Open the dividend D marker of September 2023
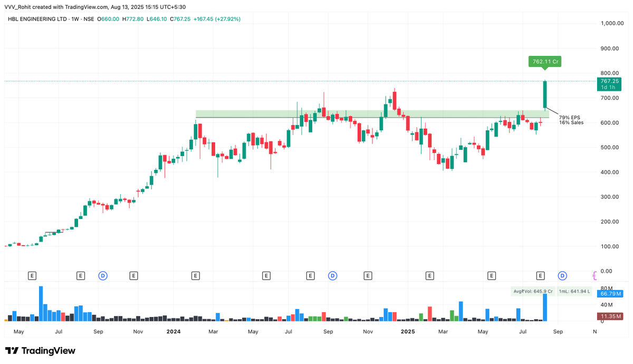Image resolution: width=633 pixels, height=364 pixels. coord(103,275)
